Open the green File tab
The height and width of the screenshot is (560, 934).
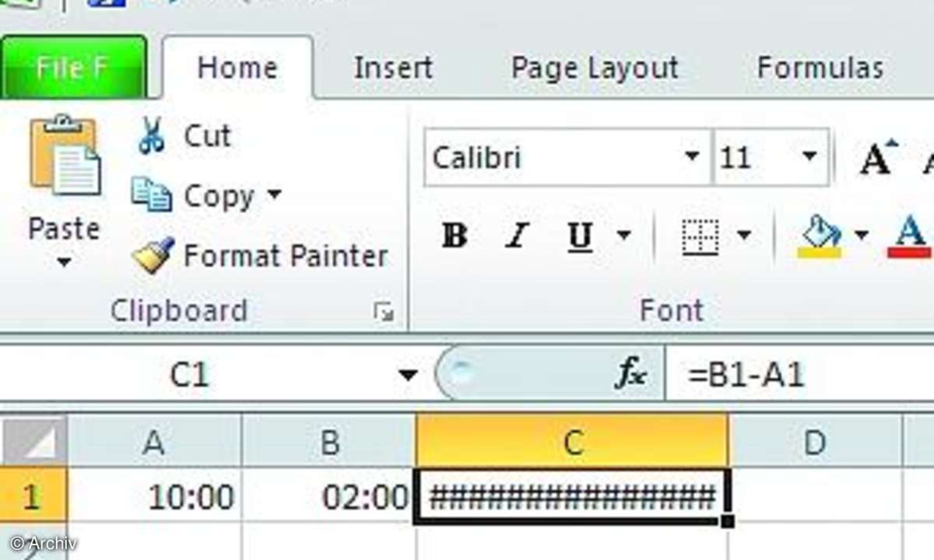[72, 68]
